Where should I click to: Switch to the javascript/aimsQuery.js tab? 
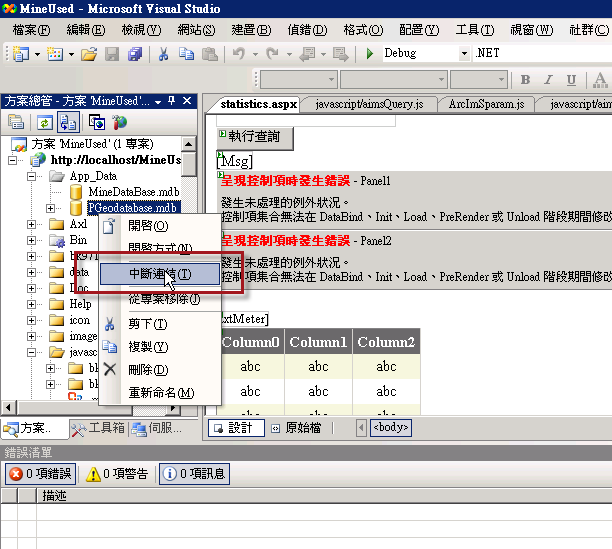pyautogui.click(x=369, y=105)
